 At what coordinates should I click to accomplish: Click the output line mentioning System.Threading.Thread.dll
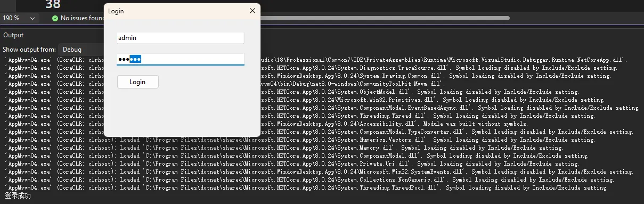click(300, 116)
